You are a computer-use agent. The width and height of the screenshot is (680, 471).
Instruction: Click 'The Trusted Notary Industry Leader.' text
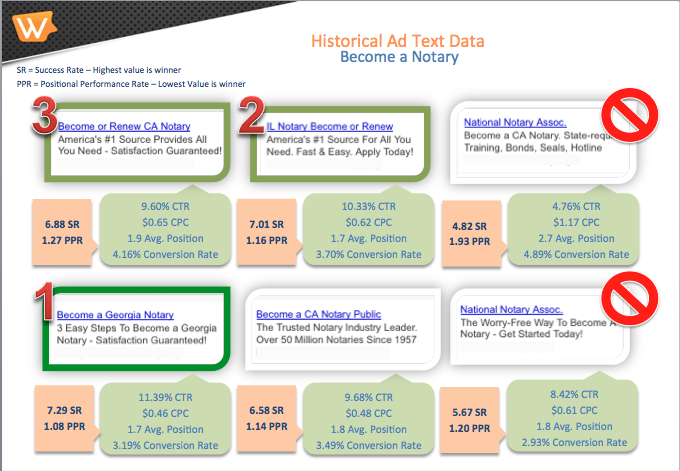(337, 327)
